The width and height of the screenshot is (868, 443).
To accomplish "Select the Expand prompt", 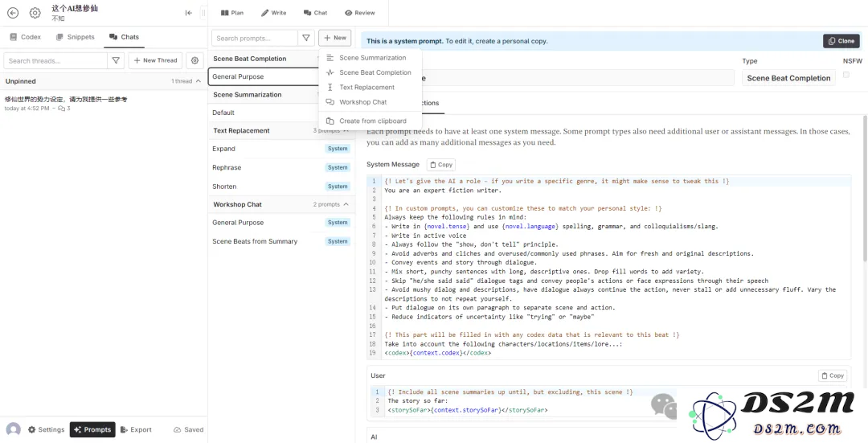I will (x=281, y=149).
